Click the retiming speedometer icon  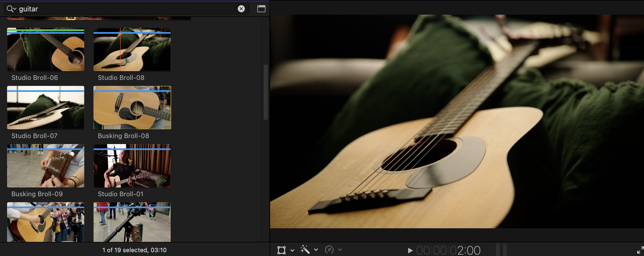click(329, 249)
